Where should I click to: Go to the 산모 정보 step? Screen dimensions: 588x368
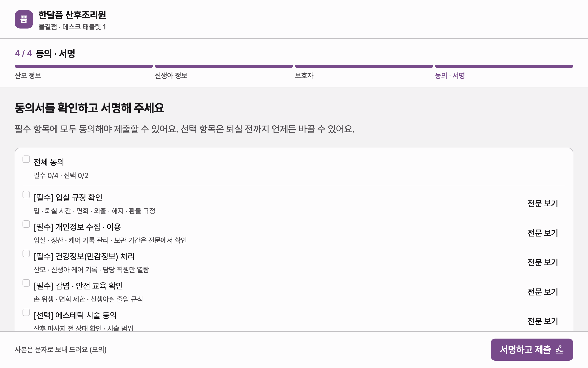(28, 76)
